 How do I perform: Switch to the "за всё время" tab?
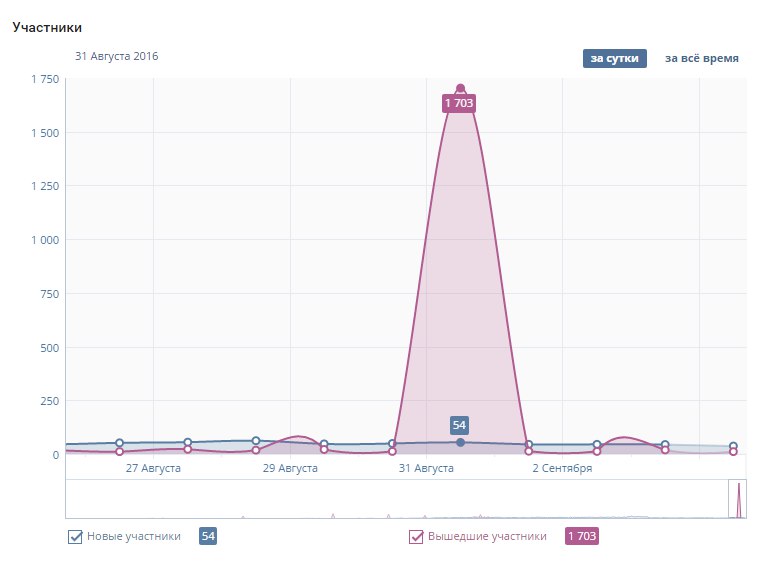click(701, 58)
